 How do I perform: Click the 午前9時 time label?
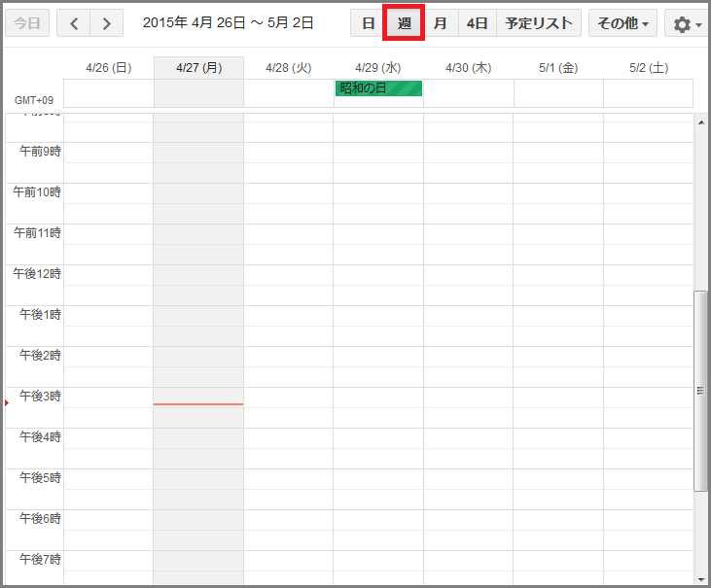point(40,151)
